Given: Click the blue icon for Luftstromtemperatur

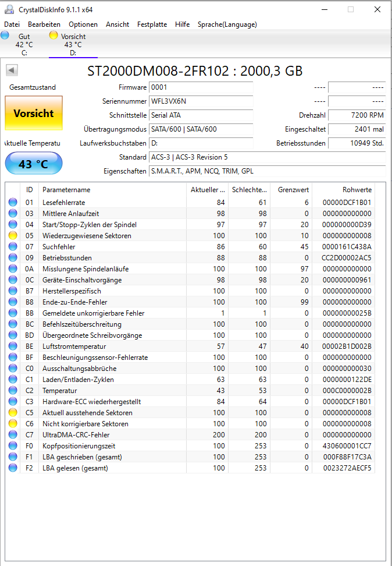Looking at the screenshot, I should tap(13, 346).
